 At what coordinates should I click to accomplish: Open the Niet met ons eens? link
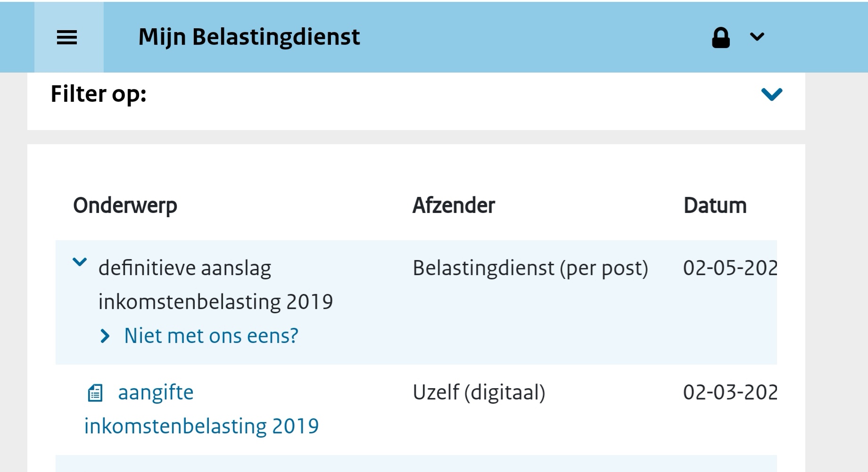click(211, 336)
